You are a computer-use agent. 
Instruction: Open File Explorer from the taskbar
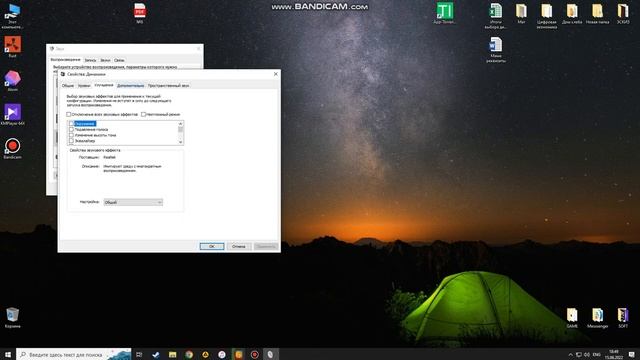172,354
